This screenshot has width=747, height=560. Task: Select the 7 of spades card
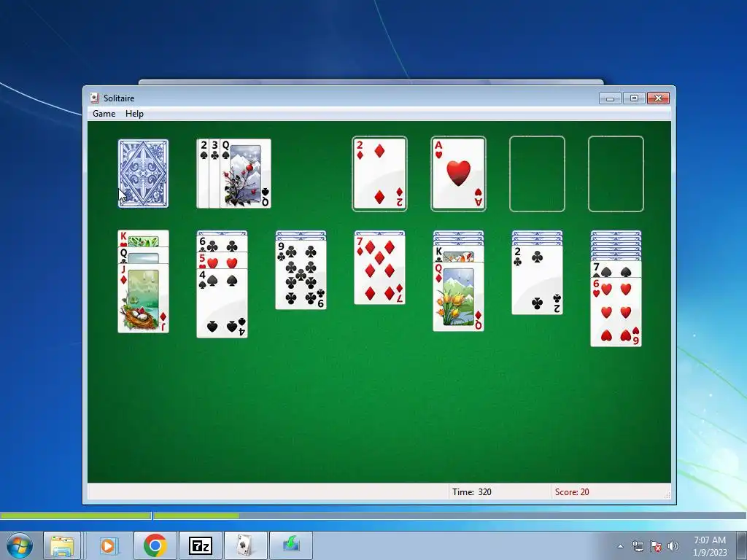pos(616,270)
